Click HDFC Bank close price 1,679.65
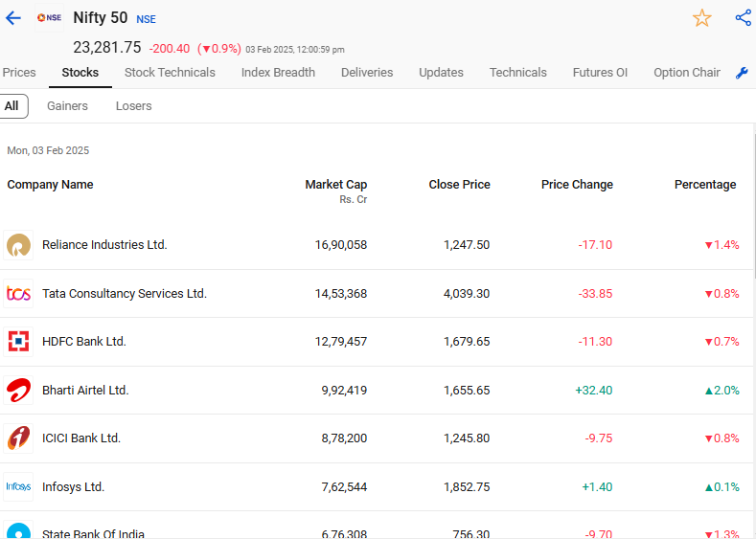756x539 pixels. pyautogui.click(x=467, y=342)
